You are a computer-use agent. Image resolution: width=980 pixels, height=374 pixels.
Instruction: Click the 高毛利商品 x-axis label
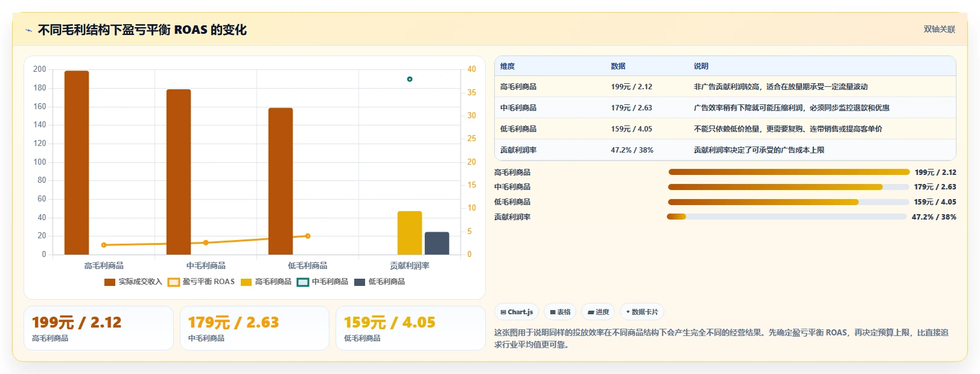click(104, 266)
